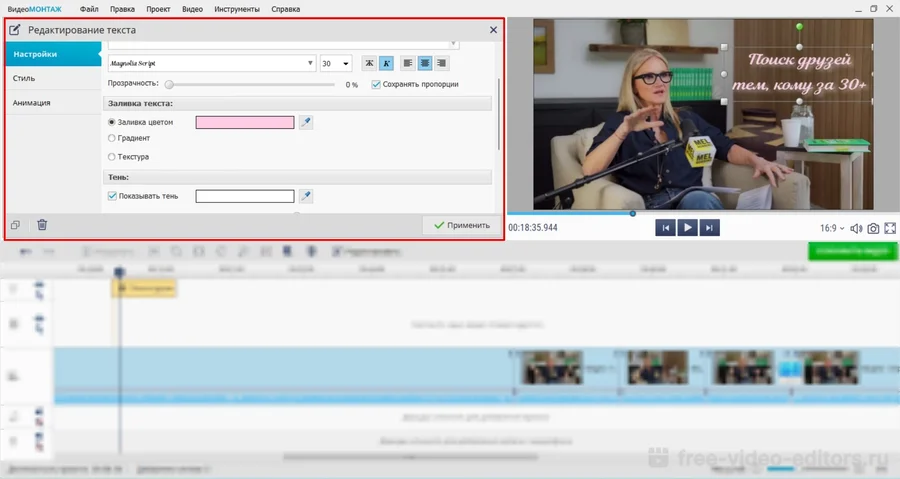
Task: Select the Текстура fill option
Action: coord(112,157)
